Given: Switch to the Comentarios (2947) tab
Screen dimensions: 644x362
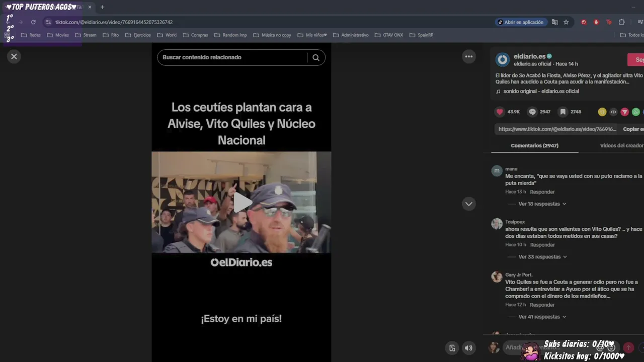Looking at the screenshot, I should click(x=534, y=146).
